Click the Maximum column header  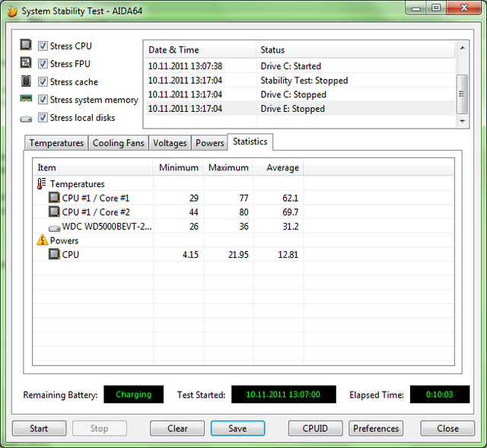[228, 168]
